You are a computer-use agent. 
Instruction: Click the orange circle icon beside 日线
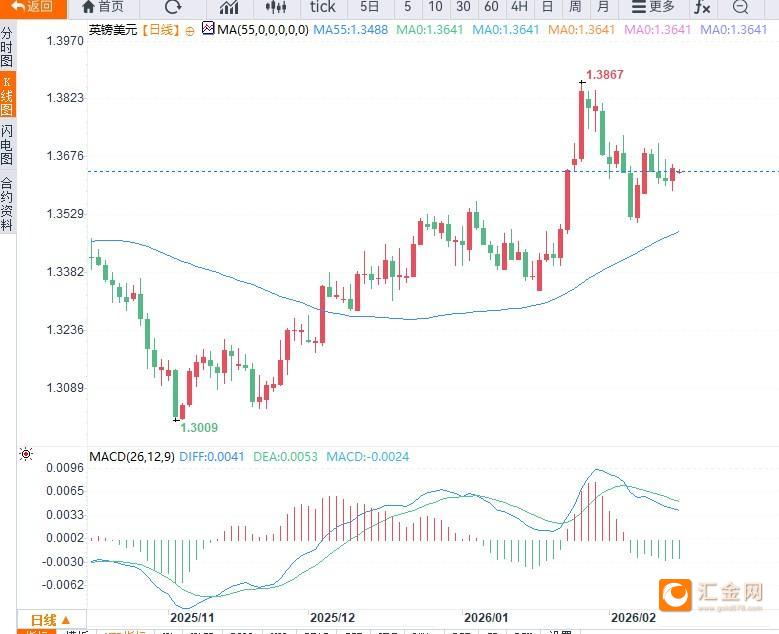pos(190,31)
